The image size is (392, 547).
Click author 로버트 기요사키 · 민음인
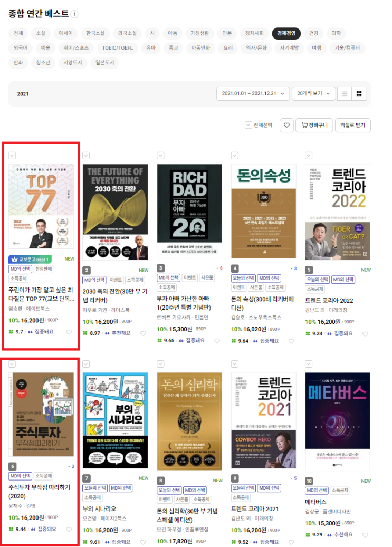click(183, 317)
